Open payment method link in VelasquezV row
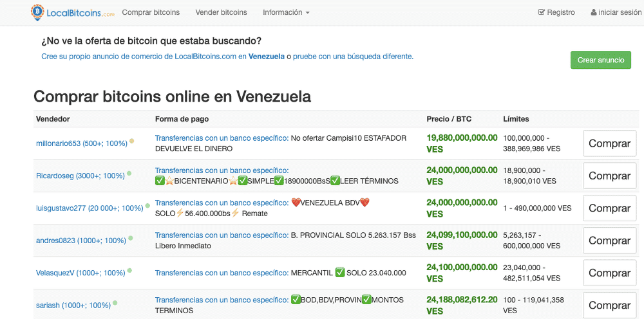Screen dimensions: 644x319 pos(222,273)
